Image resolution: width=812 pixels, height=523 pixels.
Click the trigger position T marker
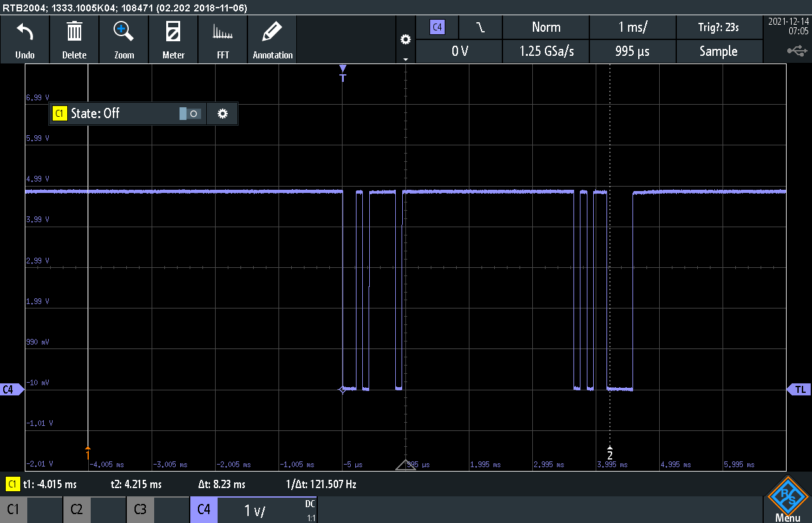(343, 73)
